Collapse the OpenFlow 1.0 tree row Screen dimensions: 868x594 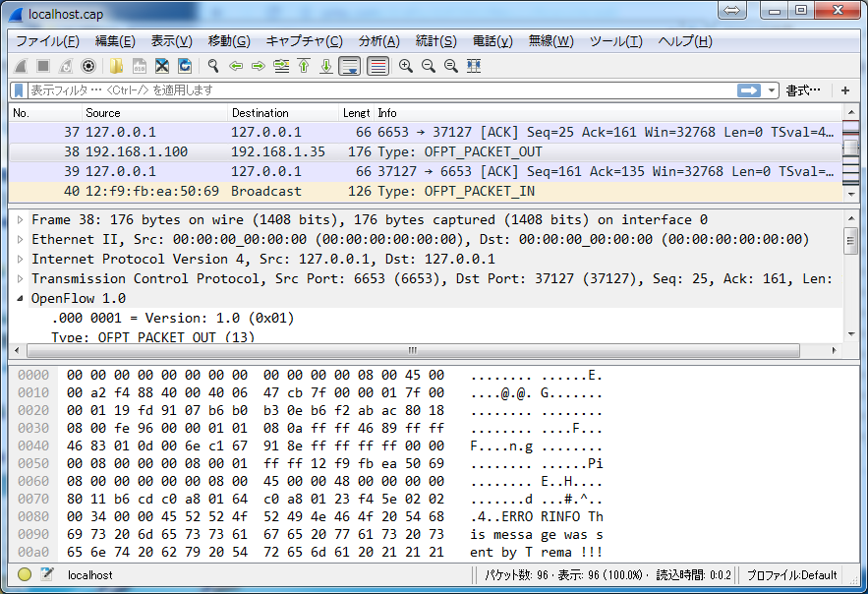click(20, 298)
